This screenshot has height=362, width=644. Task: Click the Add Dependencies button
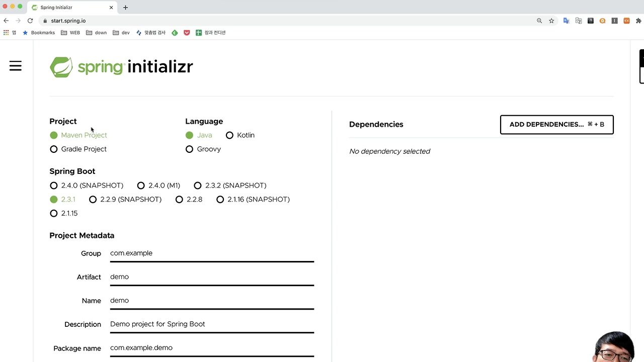tap(557, 125)
